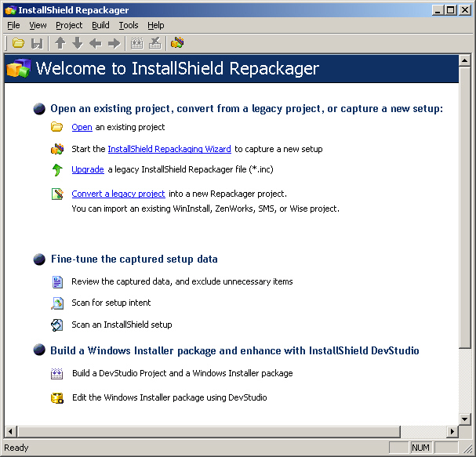Open the Project menu

pos(69,25)
